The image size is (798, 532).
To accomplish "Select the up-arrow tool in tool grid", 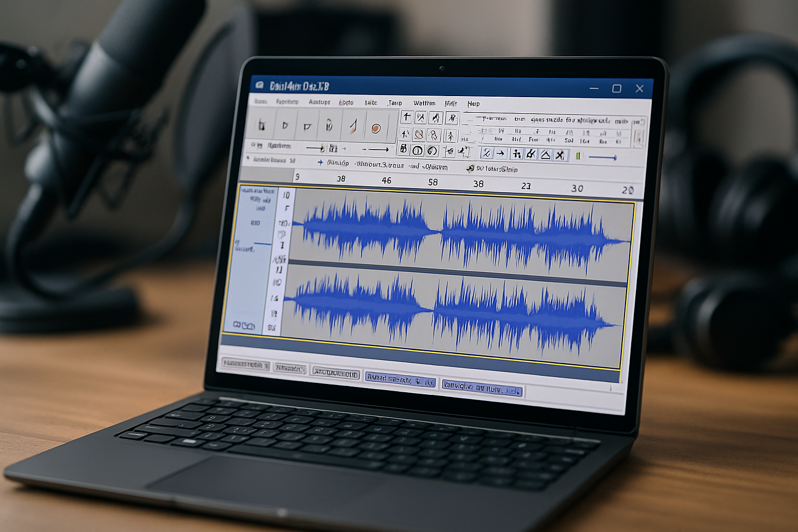I will tap(407, 117).
